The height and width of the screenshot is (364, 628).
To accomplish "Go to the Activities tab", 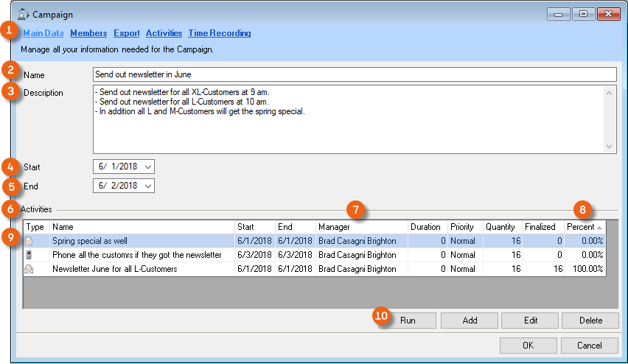I will (164, 33).
